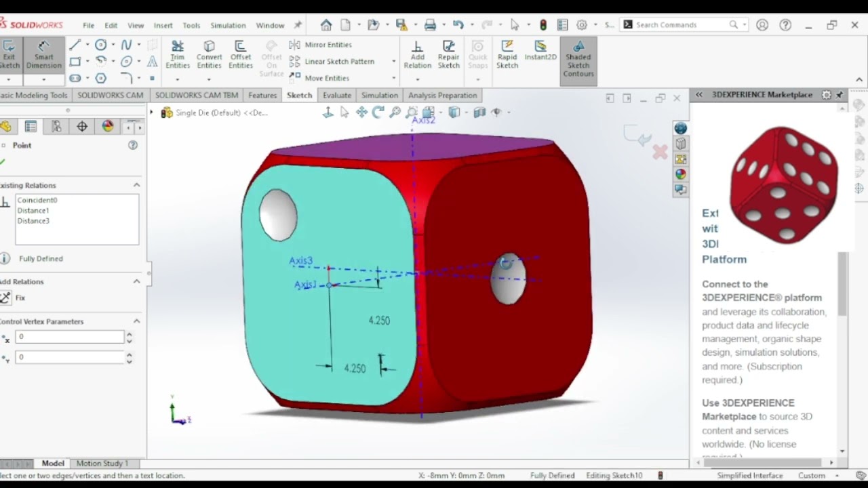Expand the Single Die feature tree
The width and height of the screenshot is (868, 488).
pos(152,113)
